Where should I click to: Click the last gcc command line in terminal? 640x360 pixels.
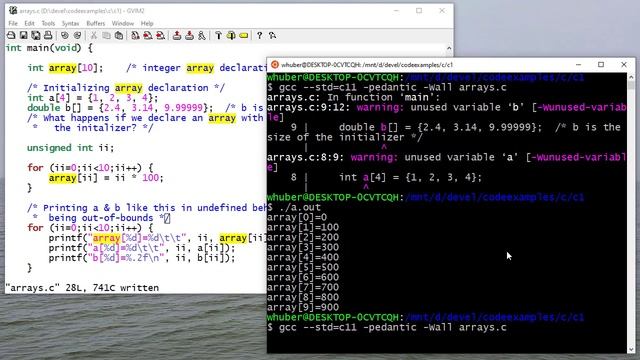pos(387,327)
